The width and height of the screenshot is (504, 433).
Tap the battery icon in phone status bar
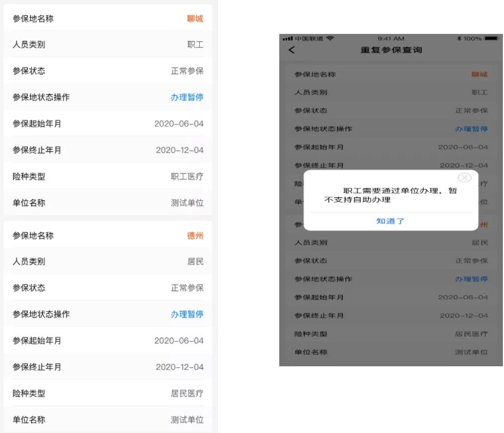click(492, 38)
